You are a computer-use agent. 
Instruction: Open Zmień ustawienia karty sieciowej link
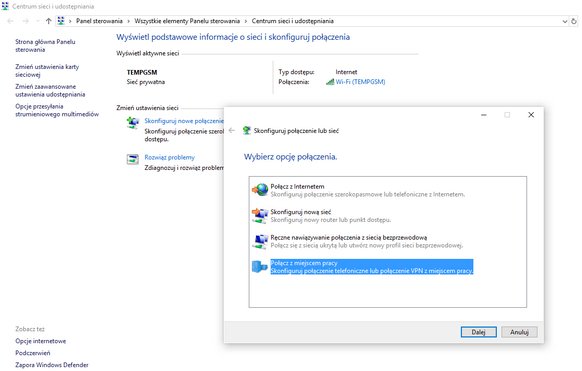[x=47, y=70]
